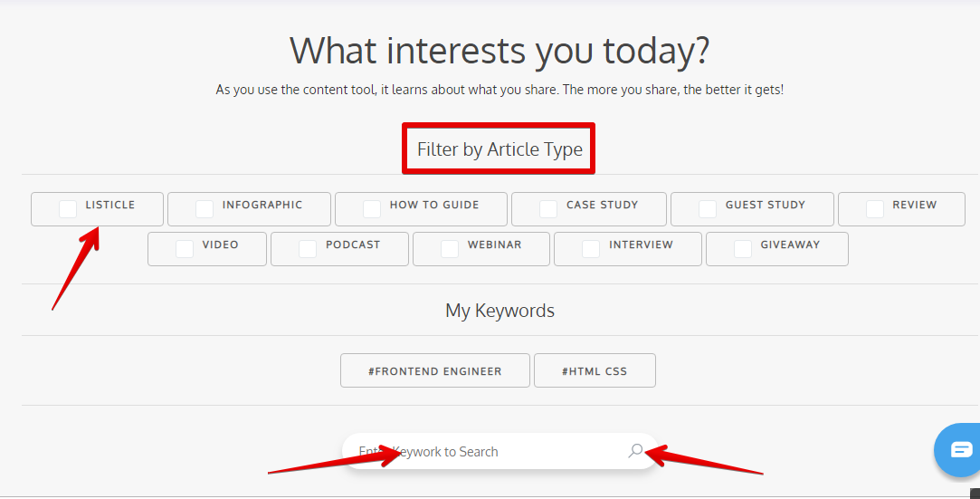Screen dimensions: 980x499
Task: Select the Webinar checkbox
Action: [450, 249]
